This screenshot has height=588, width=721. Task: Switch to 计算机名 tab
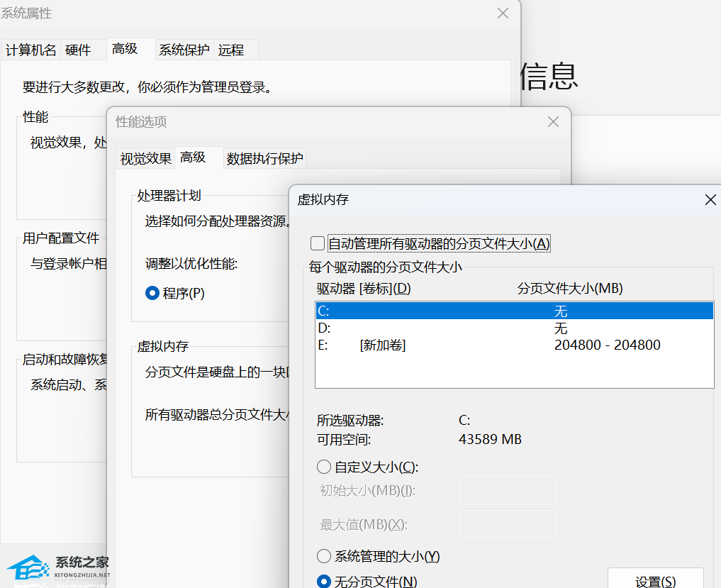tap(31, 50)
